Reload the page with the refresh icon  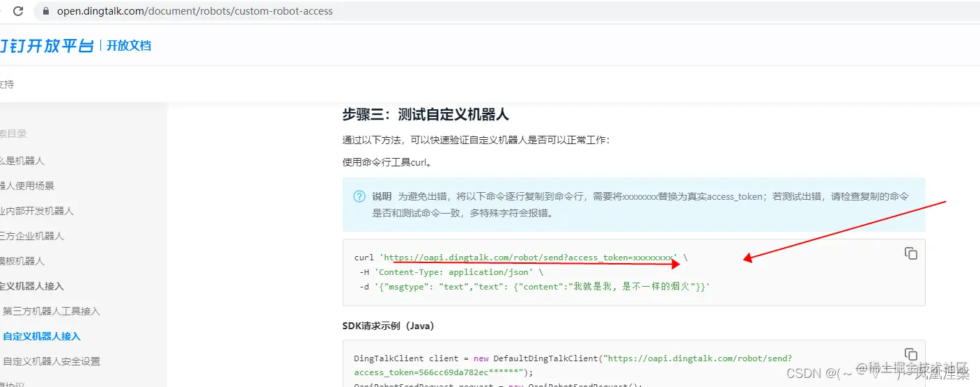coord(18,11)
